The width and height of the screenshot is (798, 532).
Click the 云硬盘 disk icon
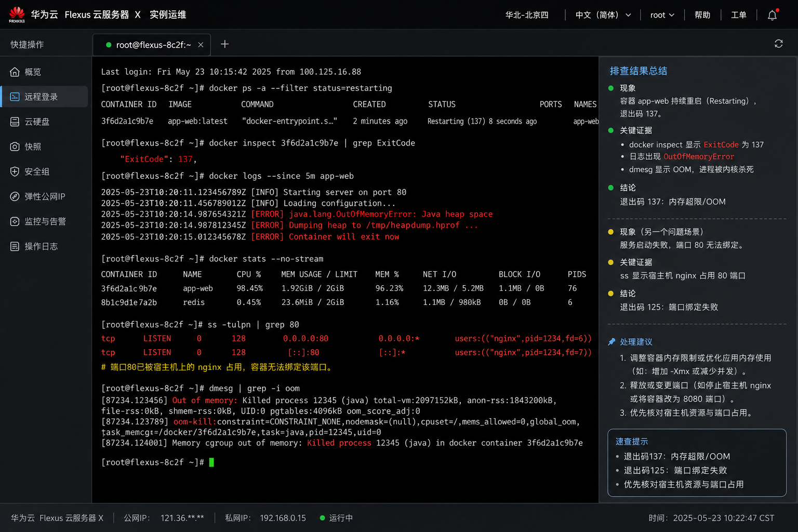[x=15, y=122]
